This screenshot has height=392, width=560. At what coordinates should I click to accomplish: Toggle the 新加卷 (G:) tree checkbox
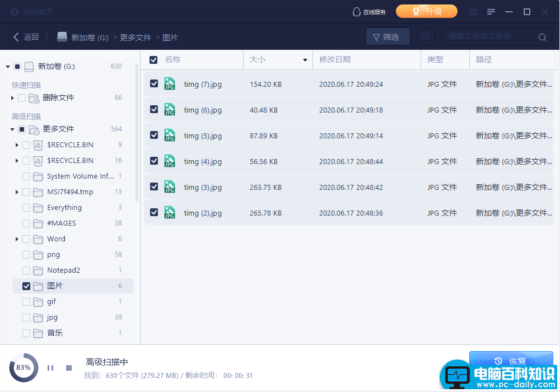click(17, 67)
